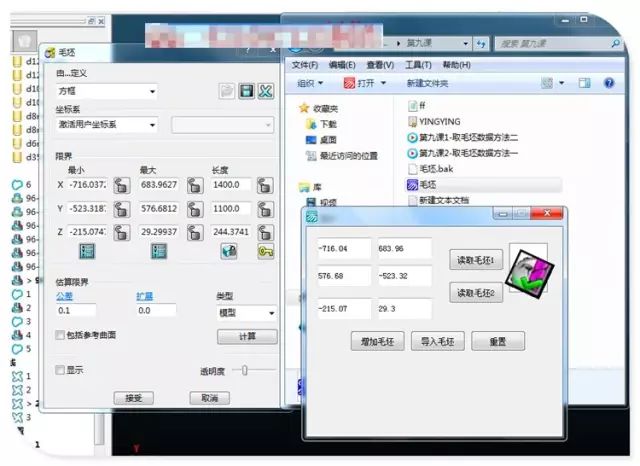Open the arrow next to 打开 button
Screen dimensions: 640x466
tap(383, 83)
